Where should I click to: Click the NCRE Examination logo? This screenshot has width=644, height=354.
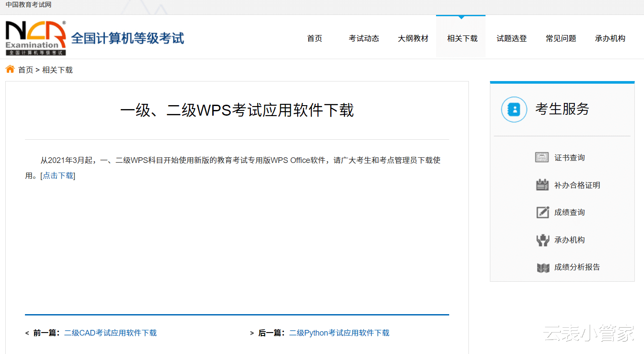pos(36,38)
